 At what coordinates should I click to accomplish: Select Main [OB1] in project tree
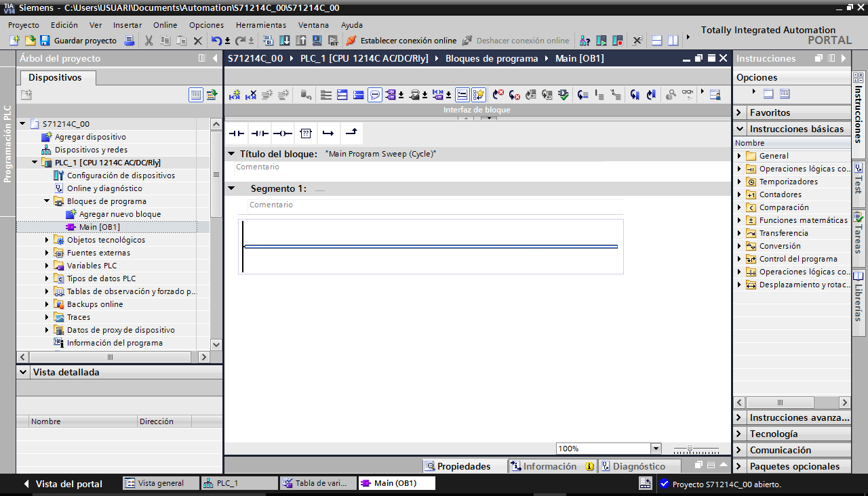click(x=99, y=227)
